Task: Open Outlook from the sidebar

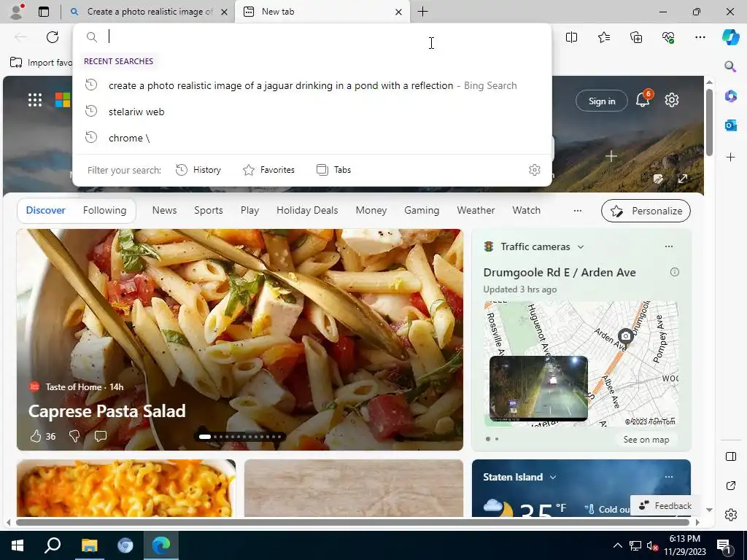Action: point(730,125)
